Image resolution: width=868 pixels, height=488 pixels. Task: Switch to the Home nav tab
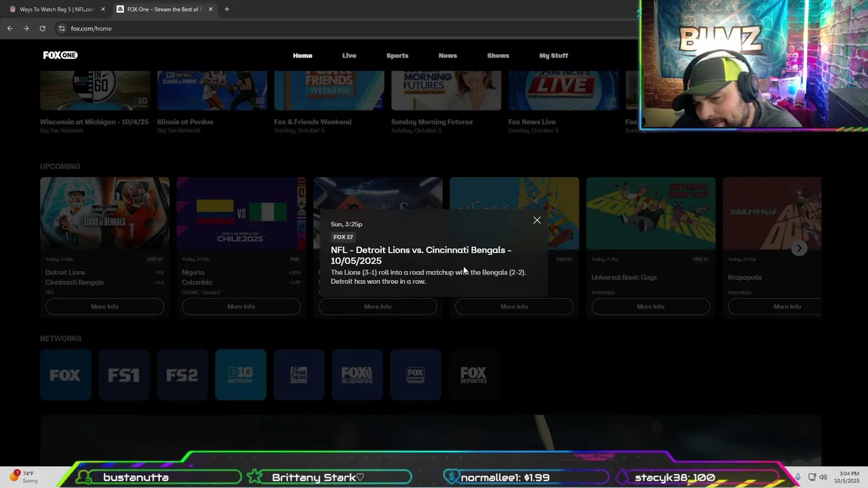pyautogui.click(x=302, y=56)
